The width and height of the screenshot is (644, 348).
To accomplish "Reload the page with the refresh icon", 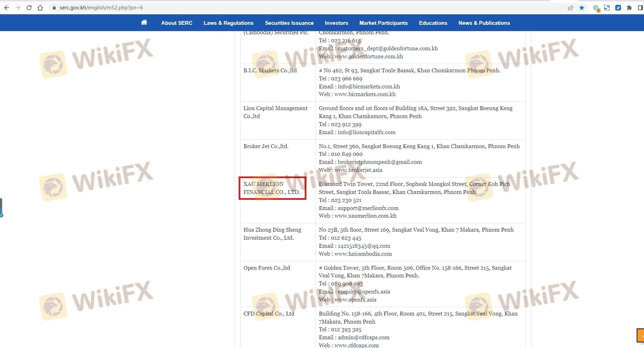I will [x=29, y=8].
